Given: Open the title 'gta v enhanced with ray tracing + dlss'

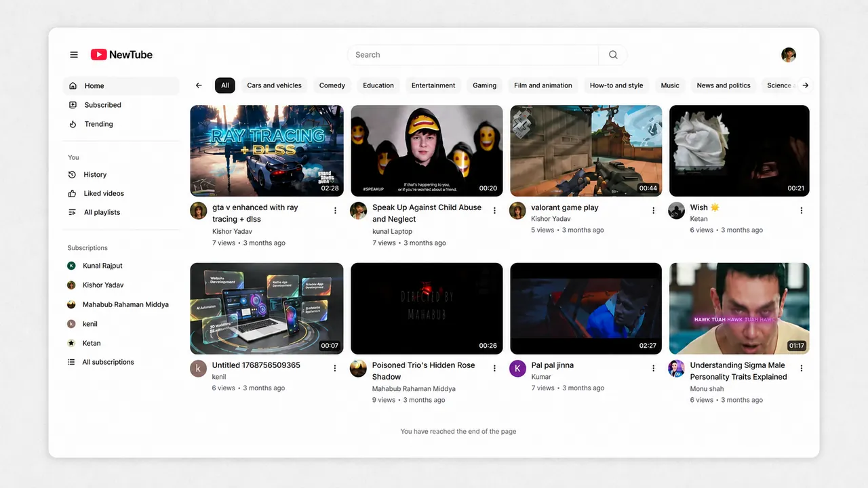Looking at the screenshot, I should (255, 213).
